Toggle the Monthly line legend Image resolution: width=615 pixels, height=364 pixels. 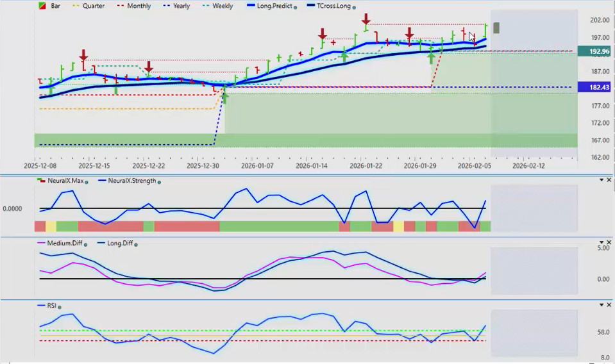[x=133, y=6]
